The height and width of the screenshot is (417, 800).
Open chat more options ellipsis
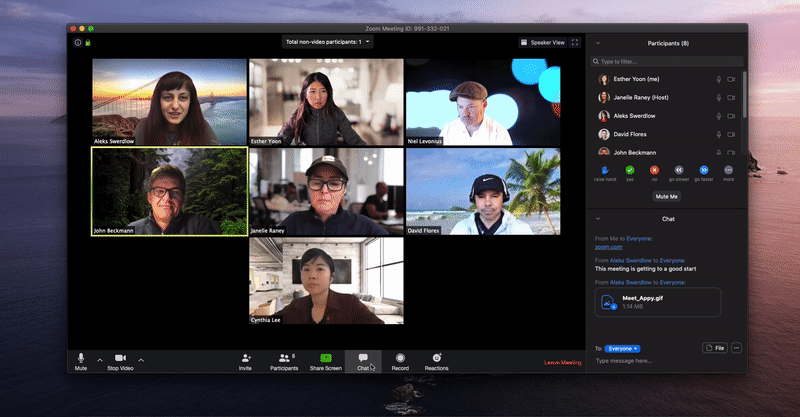pos(736,348)
